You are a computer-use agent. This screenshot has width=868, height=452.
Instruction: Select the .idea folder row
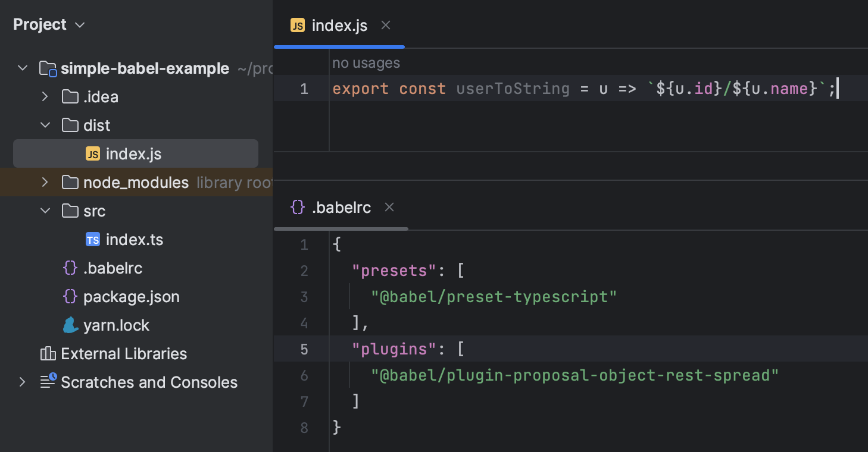(136, 96)
